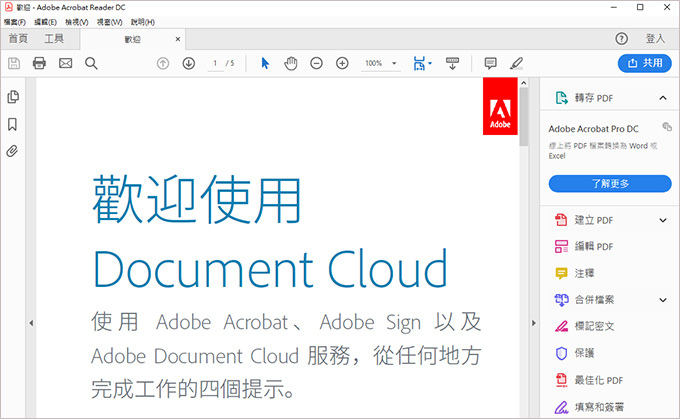Open the 檢視(V) menu

(77, 22)
